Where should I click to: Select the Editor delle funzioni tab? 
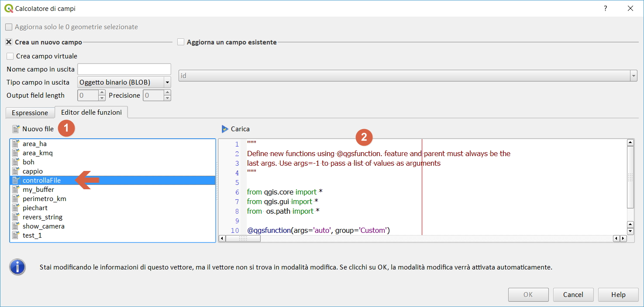(91, 113)
